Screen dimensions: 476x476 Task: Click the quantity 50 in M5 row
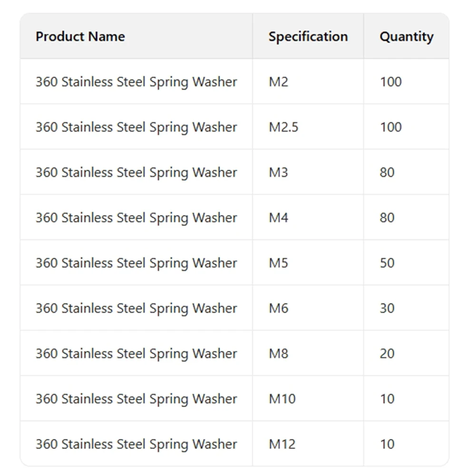pos(387,263)
